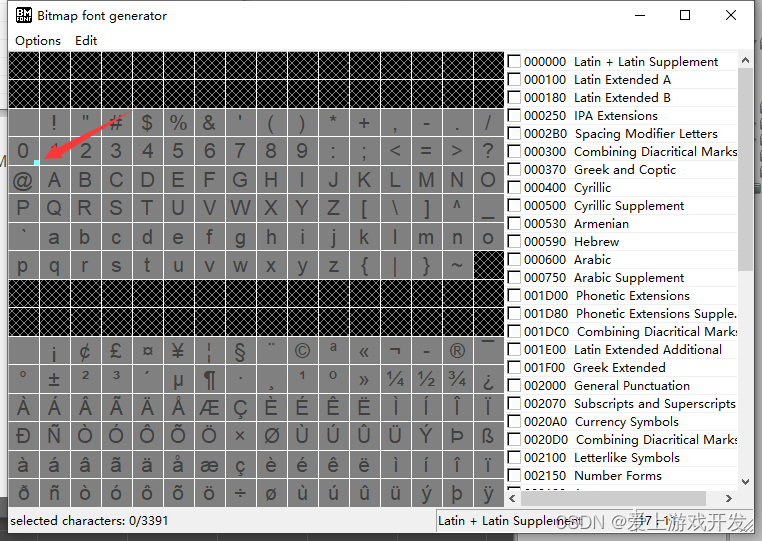Select the uppercase M glyph
Screen dimensions: 762x541
point(426,180)
